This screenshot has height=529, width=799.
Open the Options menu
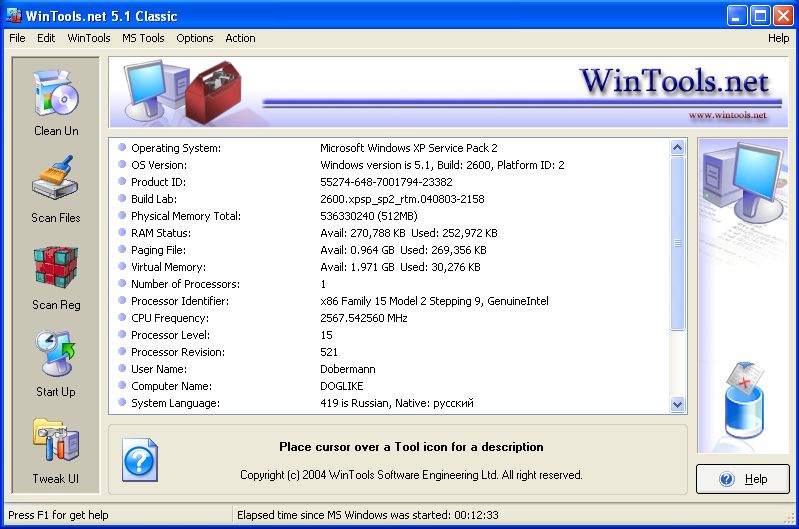point(195,38)
